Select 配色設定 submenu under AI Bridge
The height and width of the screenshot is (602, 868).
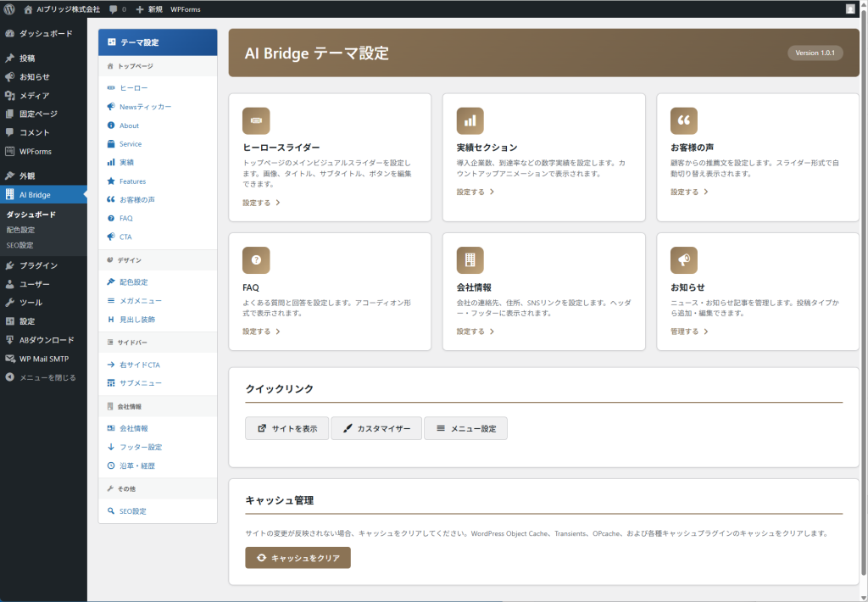click(x=20, y=230)
